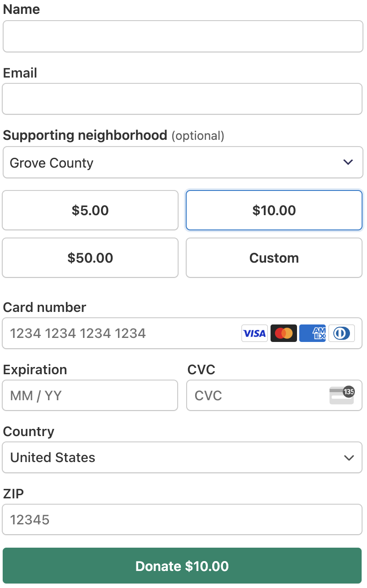Focus the Name text field
The width and height of the screenshot is (367, 588).
pos(183,36)
